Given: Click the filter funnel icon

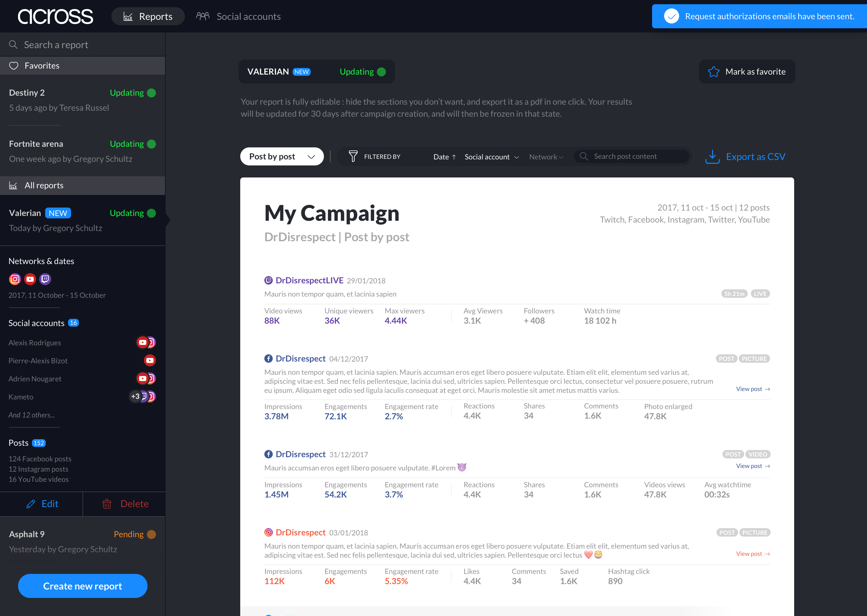Looking at the screenshot, I should coord(353,156).
